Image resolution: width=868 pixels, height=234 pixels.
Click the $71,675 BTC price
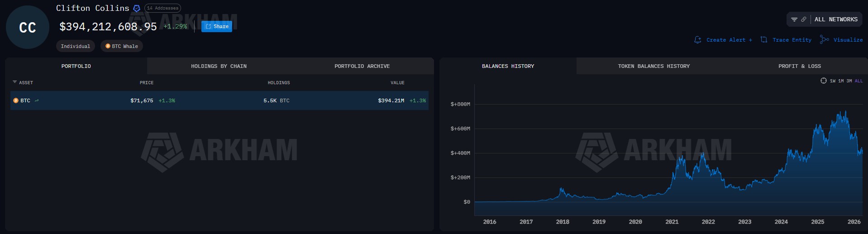tap(142, 100)
